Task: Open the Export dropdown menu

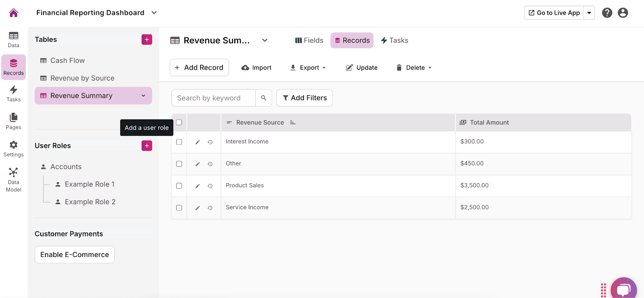Action: tap(308, 68)
